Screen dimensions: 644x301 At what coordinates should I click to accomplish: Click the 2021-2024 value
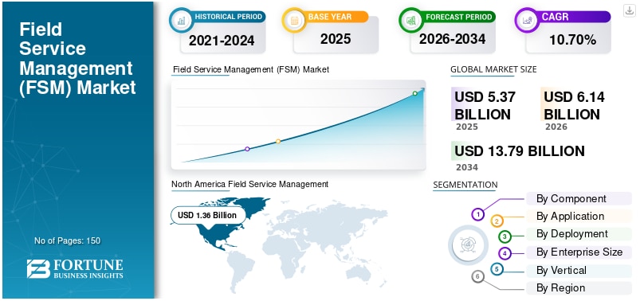pyautogui.click(x=222, y=41)
